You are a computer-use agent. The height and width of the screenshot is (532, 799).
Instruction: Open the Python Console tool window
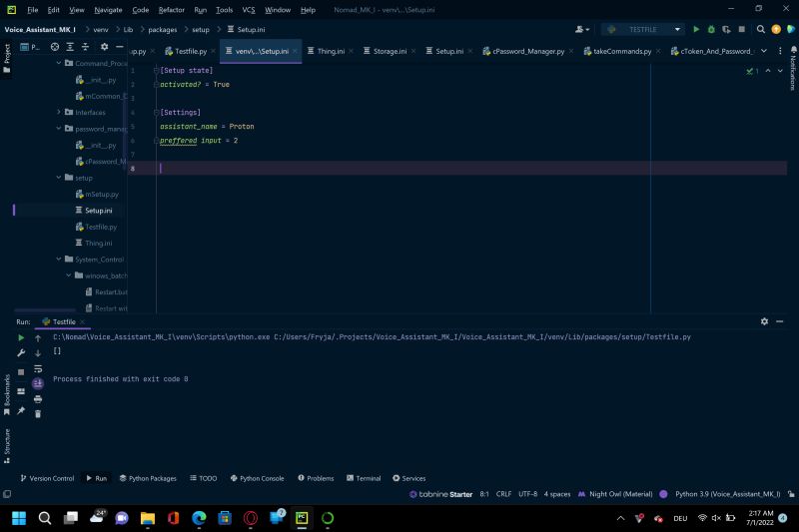tap(258, 478)
